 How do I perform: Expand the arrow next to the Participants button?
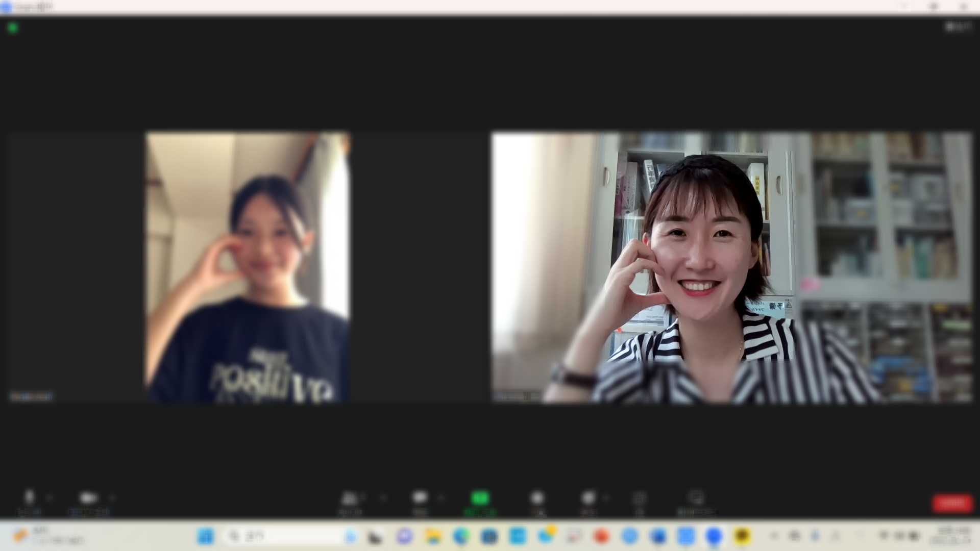pyautogui.click(x=383, y=497)
